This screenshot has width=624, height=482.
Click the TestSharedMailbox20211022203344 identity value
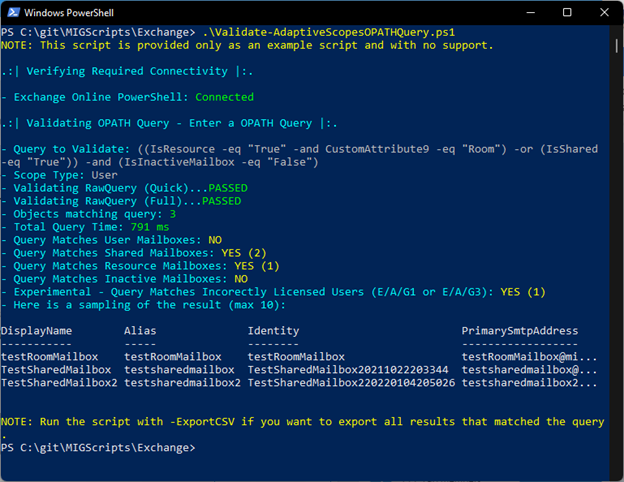click(x=350, y=370)
